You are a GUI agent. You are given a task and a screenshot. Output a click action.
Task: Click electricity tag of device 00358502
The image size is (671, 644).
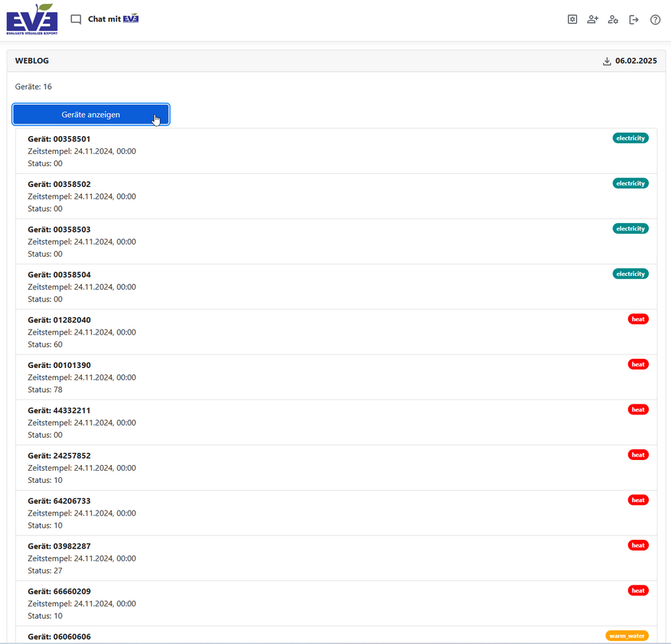pos(630,183)
